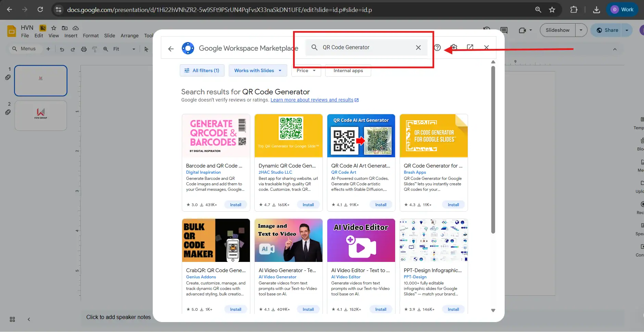Redo the last action
The width and height of the screenshot is (644, 332).
73,49
